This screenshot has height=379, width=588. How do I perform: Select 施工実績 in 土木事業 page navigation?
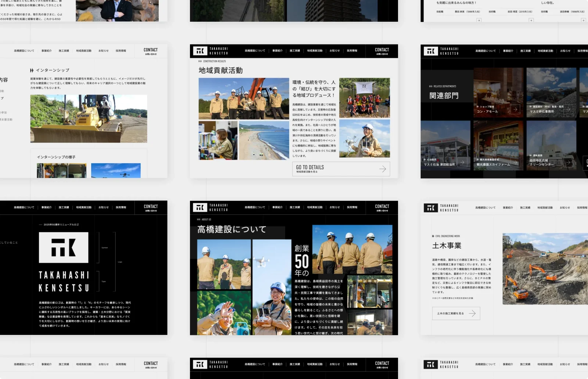click(525, 208)
